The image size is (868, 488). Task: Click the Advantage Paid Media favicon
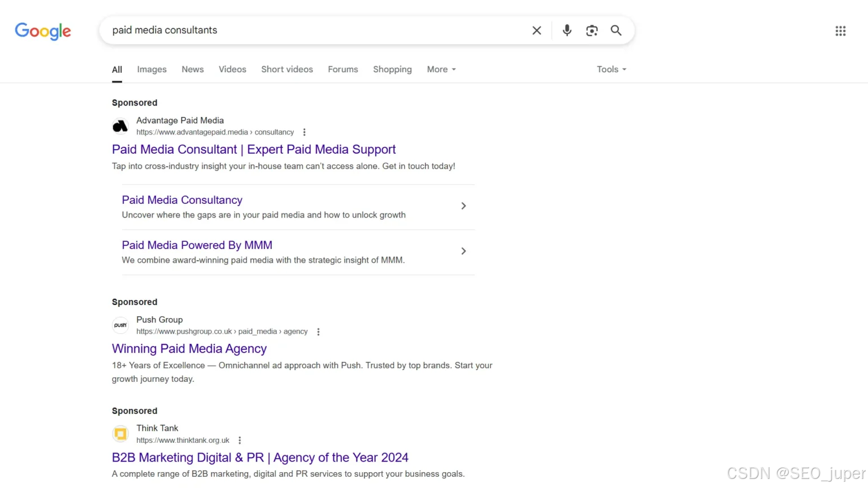pyautogui.click(x=120, y=126)
